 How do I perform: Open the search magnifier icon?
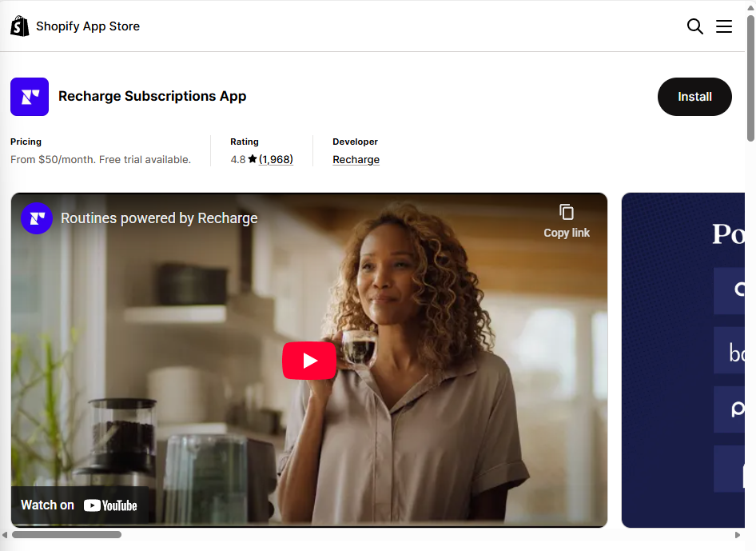pos(694,26)
